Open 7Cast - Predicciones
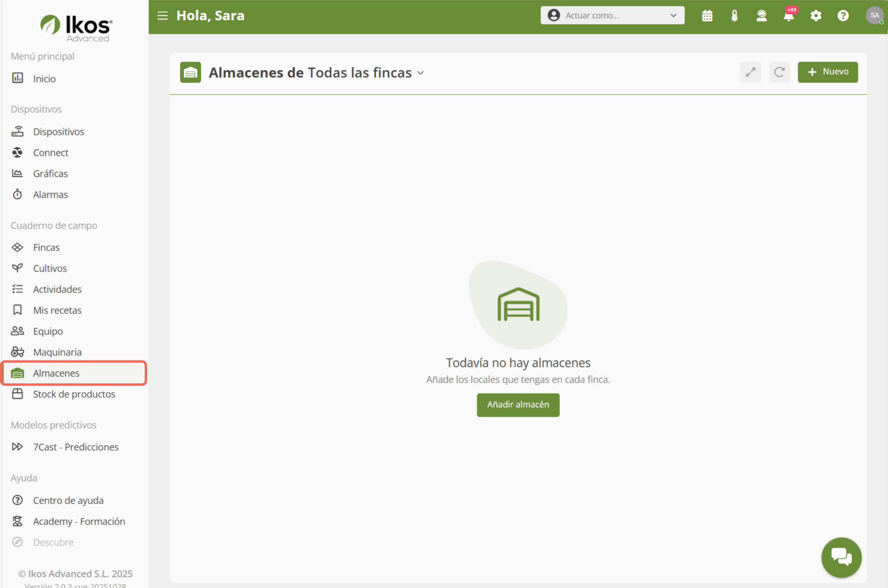The height and width of the screenshot is (588, 888). point(75,447)
